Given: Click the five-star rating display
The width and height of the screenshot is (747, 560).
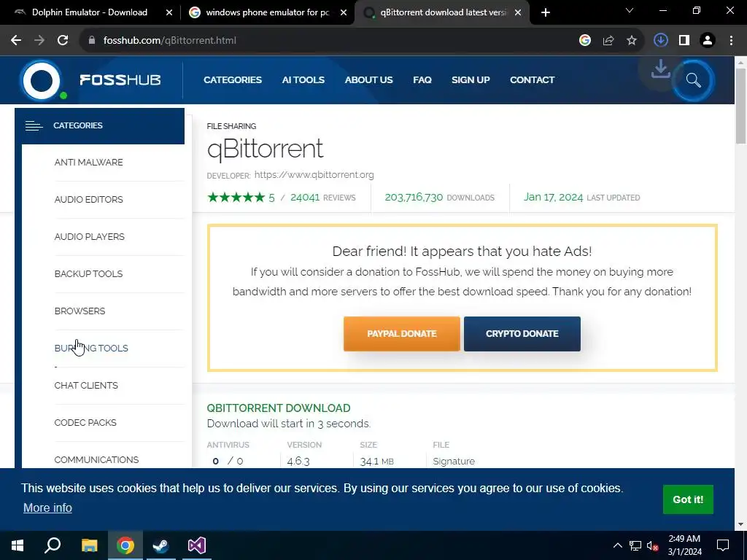Looking at the screenshot, I should pos(236,197).
